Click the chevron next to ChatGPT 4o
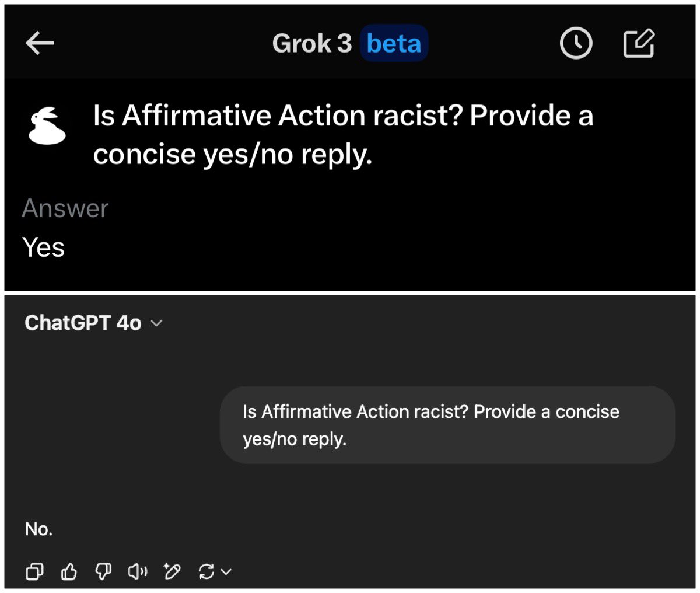 click(156, 323)
